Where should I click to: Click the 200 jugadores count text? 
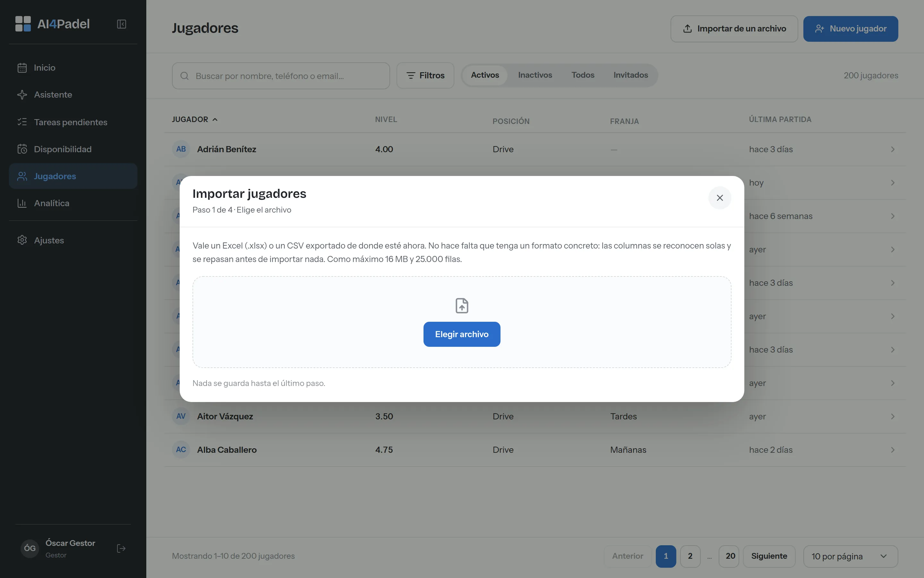pos(870,76)
